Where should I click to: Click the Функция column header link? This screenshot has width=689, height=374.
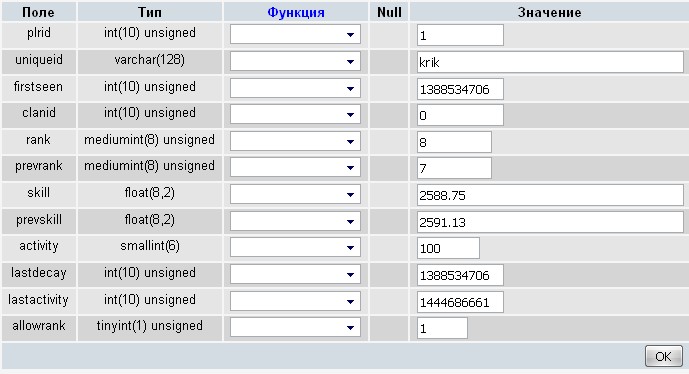(x=296, y=12)
